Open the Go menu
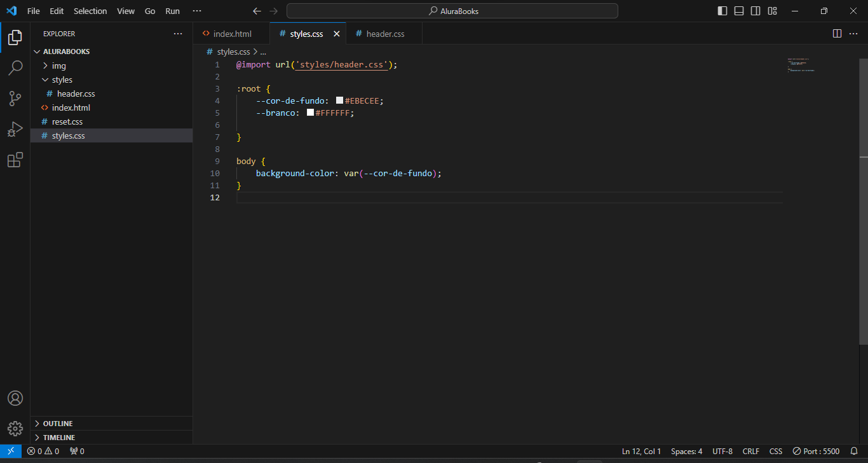The height and width of the screenshot is (463, 868). tap(150, 11)
